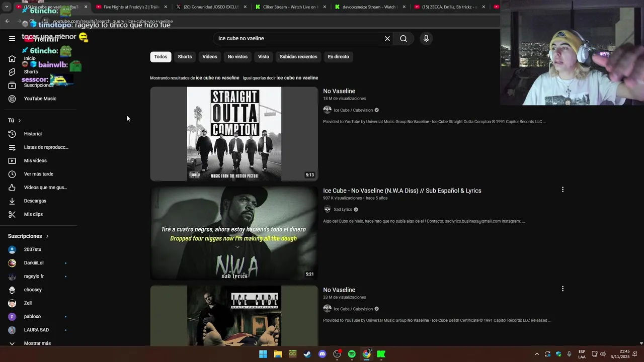Play the Death Certificate album thumbnail video

tap(234, 316)
